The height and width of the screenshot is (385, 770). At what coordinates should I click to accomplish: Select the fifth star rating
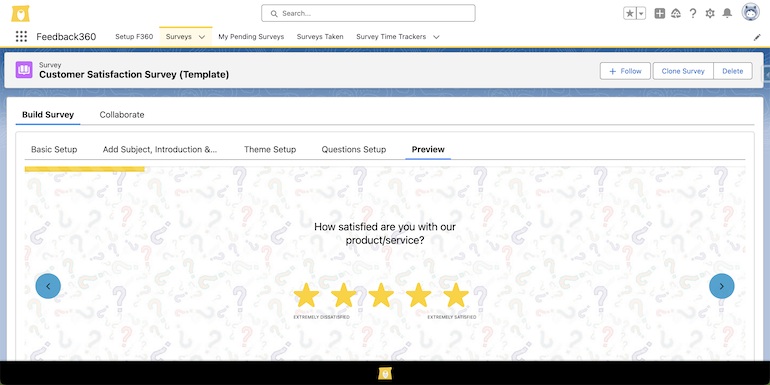coord(456,295)
